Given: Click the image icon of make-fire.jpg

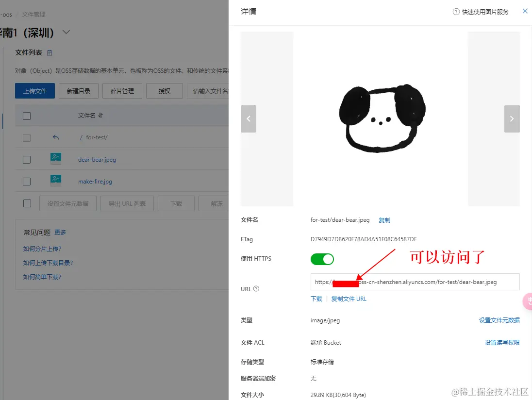Looking at the screenshot, I should pos(56,181).
